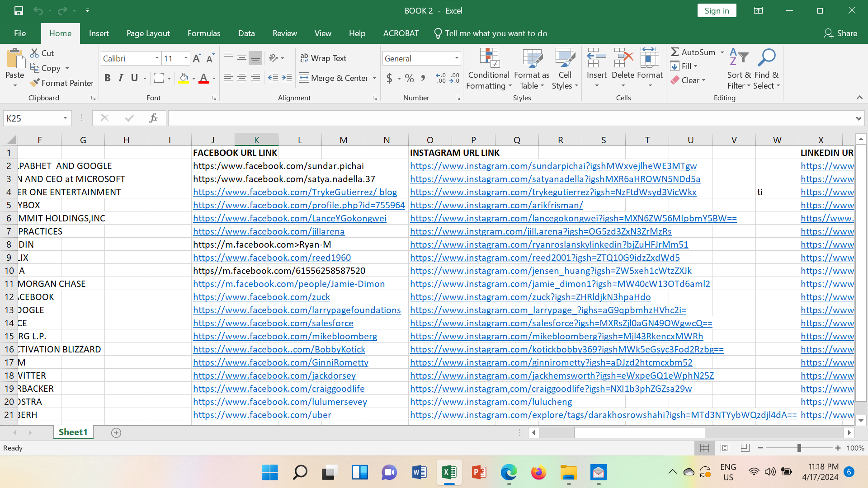
Task: Toggle Wrap Text on selected cell
Action: tap(323, 58)
